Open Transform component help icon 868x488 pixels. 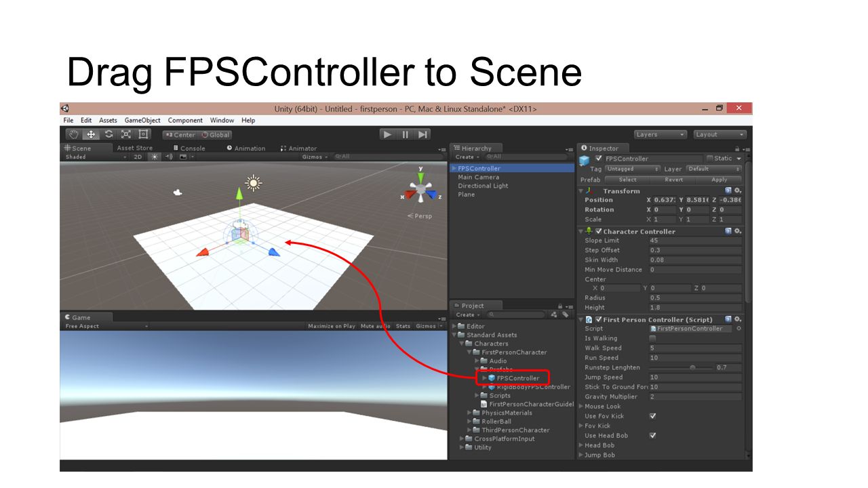pos(728,191)
